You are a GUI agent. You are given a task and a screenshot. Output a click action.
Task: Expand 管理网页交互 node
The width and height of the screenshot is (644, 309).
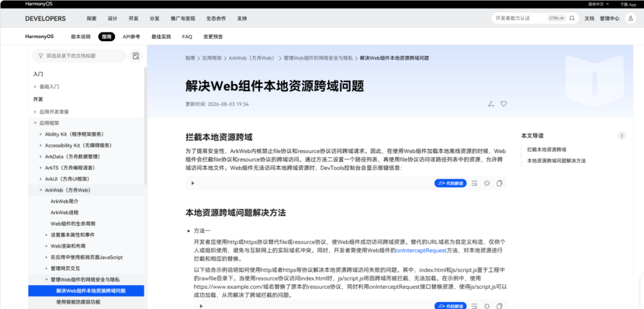coord(47,269)
